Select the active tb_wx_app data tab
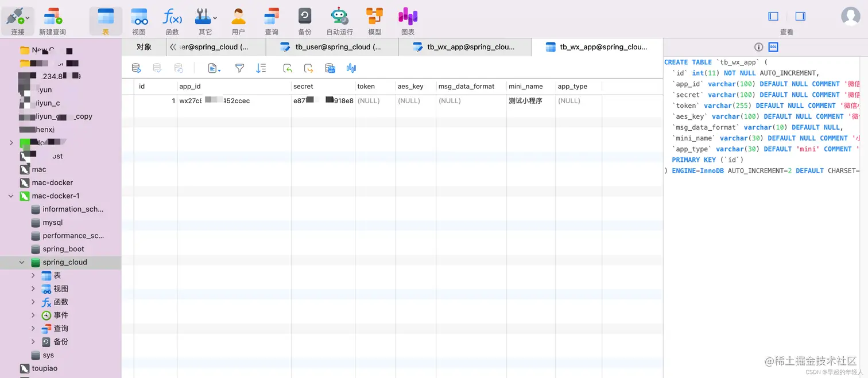Viewport: 868px width, 378px height. click(597, 47)
